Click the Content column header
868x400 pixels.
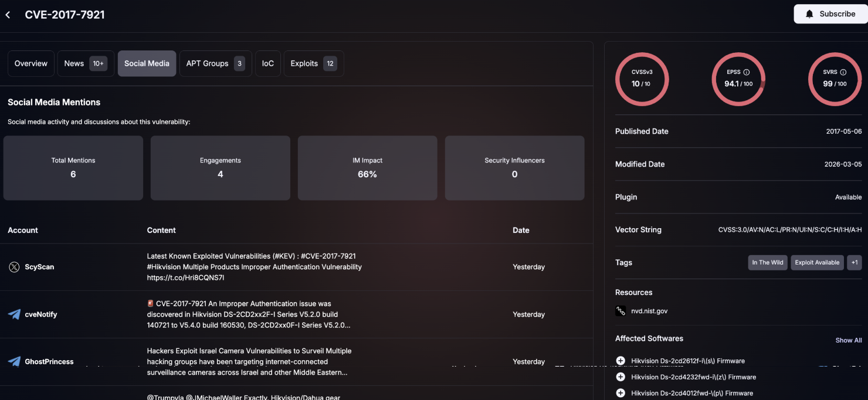[x=161, y=230]
